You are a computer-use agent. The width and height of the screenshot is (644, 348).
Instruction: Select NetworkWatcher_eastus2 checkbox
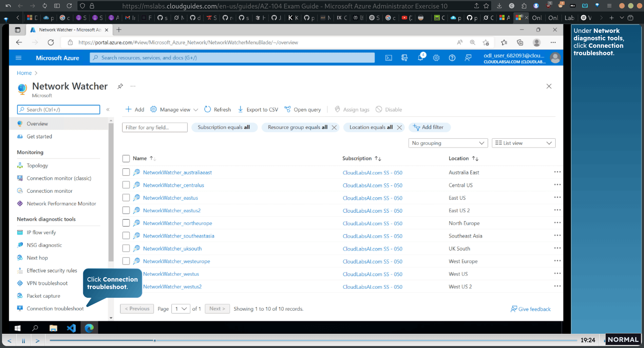click(x=126, y=210)
